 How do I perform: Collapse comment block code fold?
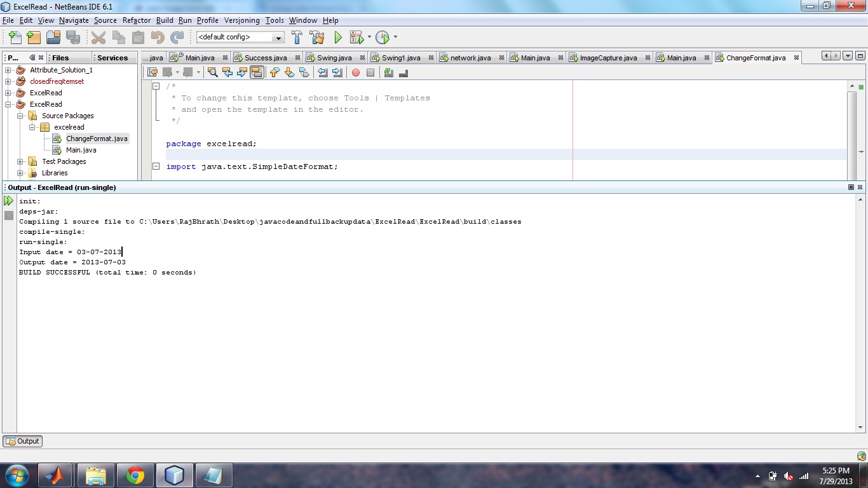pyautogui.click(x=156, y=86)
